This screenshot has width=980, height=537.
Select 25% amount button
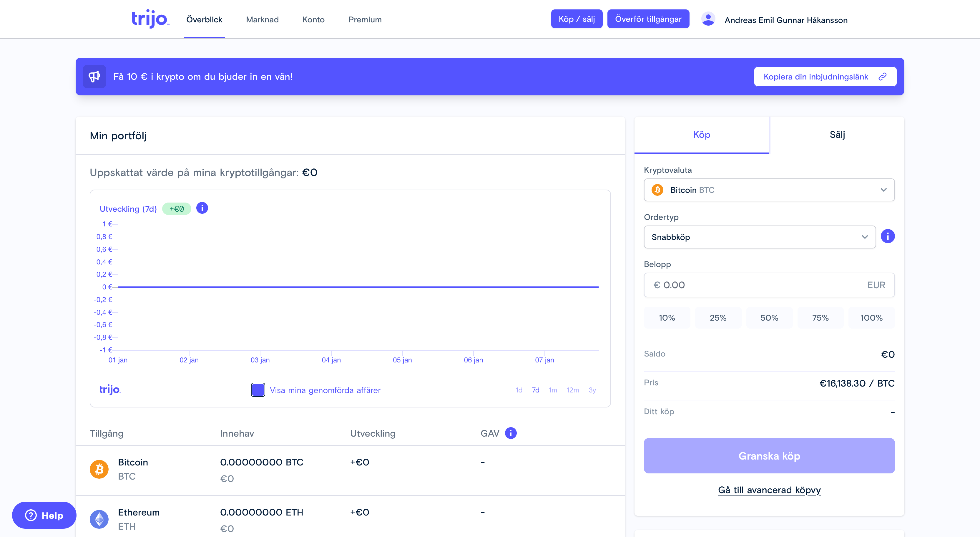[x=718, y=317]
